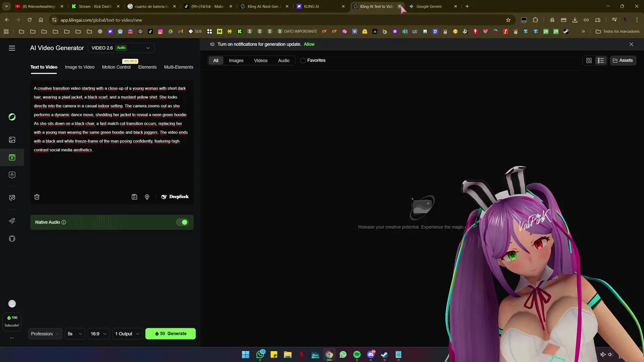The width and height of the screenshot is (644, 362).
Task: Open the 16:9 aspect ratio dropdown
Action: click(98, 334)
